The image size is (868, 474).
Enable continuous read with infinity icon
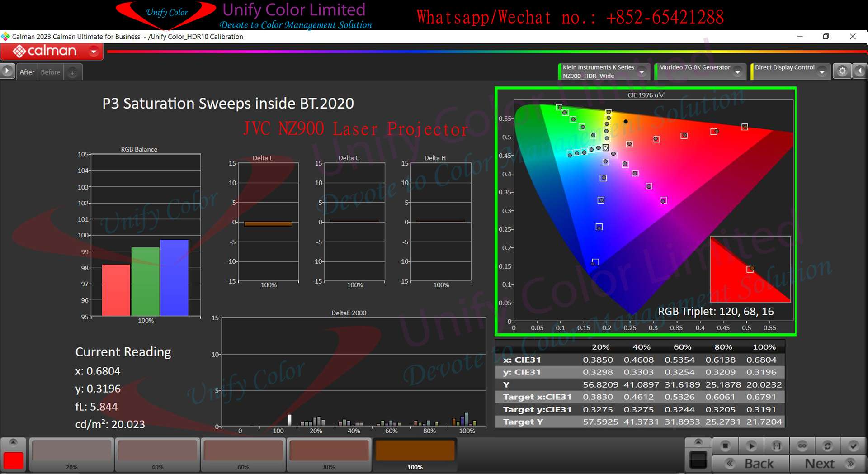[x=802, y=446]
